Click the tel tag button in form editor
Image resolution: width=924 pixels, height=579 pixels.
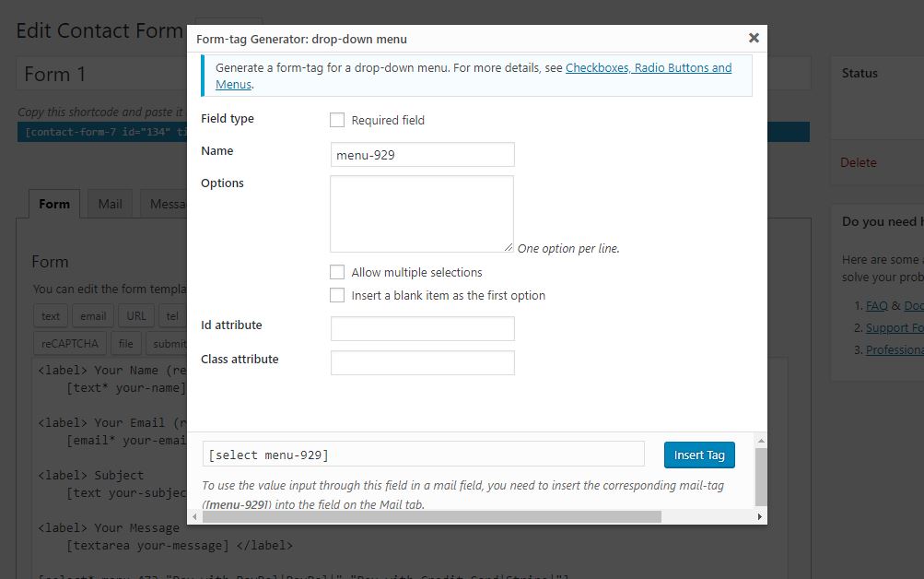[172, 316]
